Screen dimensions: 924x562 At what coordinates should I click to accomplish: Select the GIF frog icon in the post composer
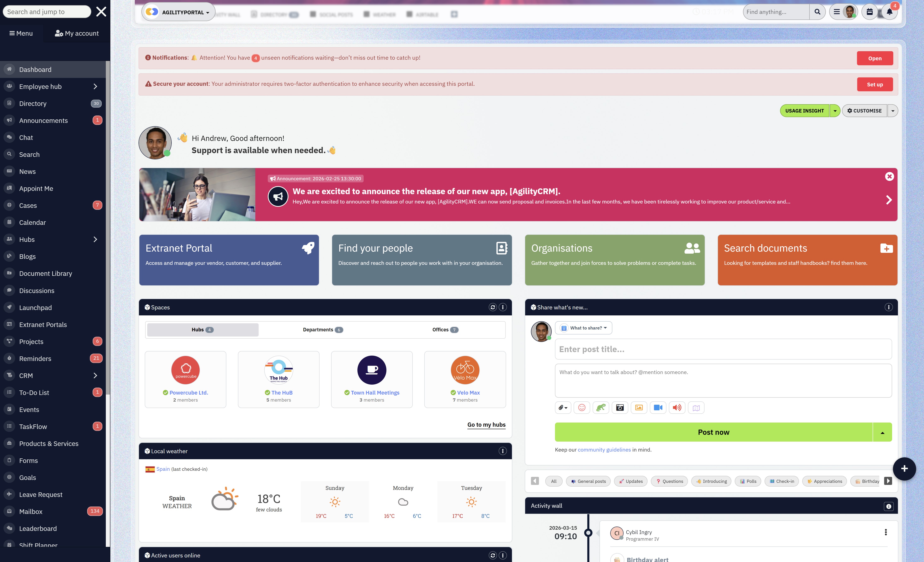[x=601, y=407]
